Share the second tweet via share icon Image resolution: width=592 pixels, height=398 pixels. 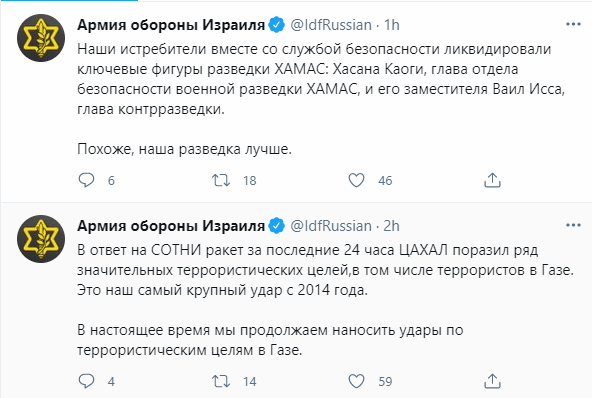(x=492, y=381)
